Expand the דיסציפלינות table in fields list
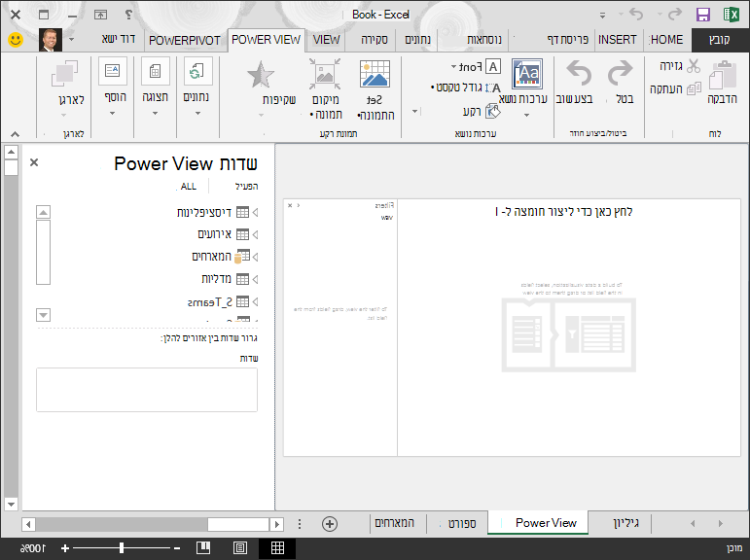This screenshot has height=560, width=750. point(255,212)
